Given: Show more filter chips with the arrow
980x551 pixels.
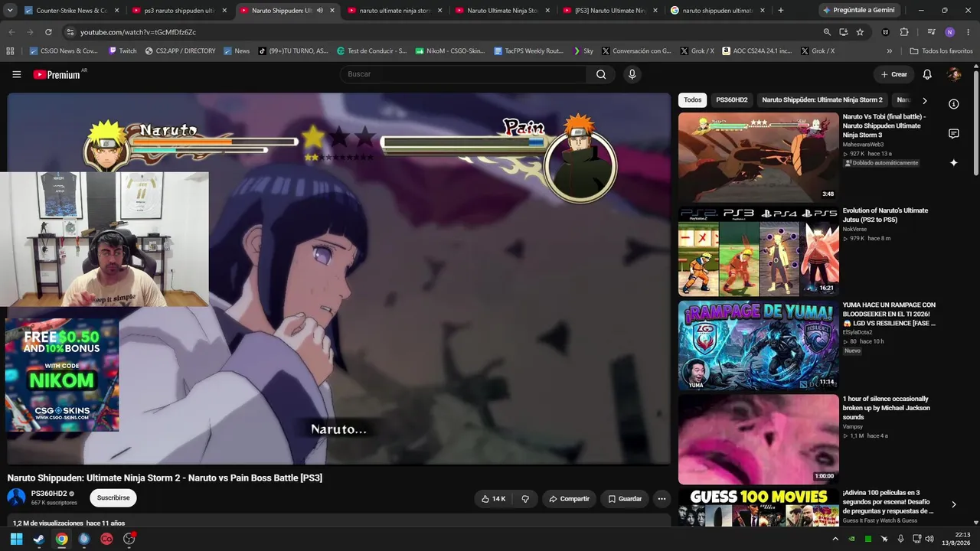Looking at the screenshot, I should (924, 100).
